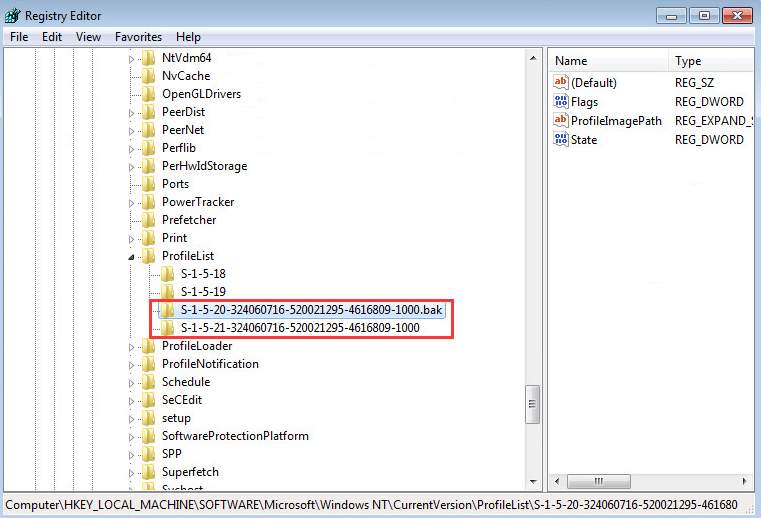Expand the NtVdm64 tree node
The image size is (761, 518).
tap(131, 59)
